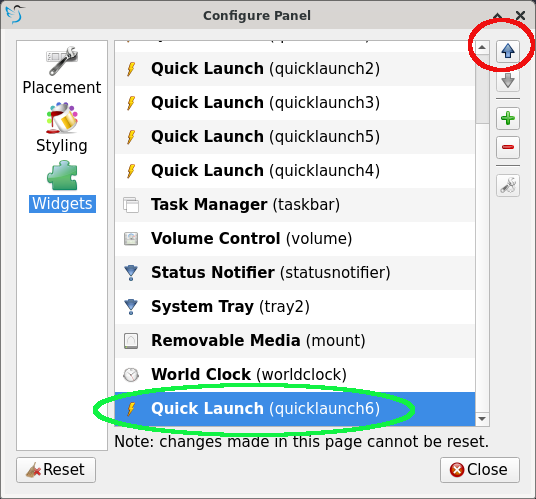Switch to Widgets section
The image size is (536, 499).
click(x=62, y=186)
